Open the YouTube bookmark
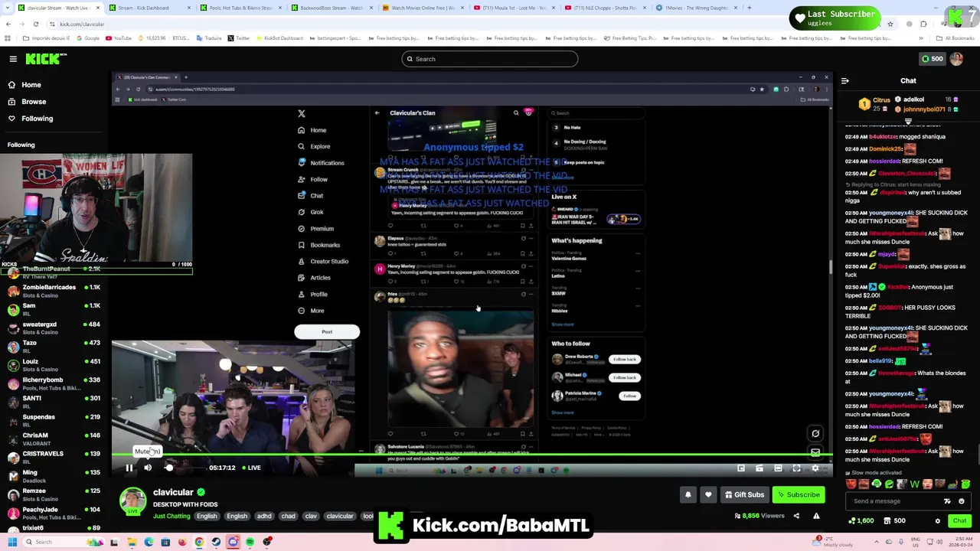This screenshot has height=551, width=980. (118, 37)
